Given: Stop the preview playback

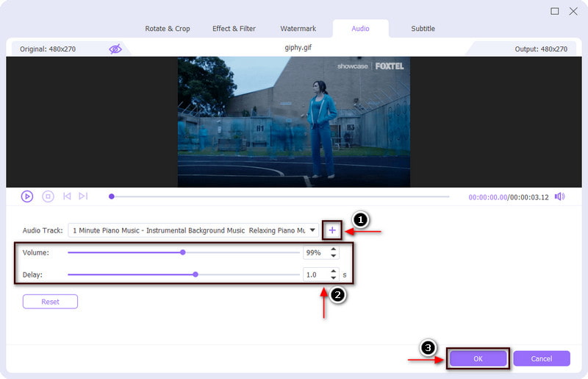Looking at the screenshot, I should pyautogui.click(x=48, y=196).
